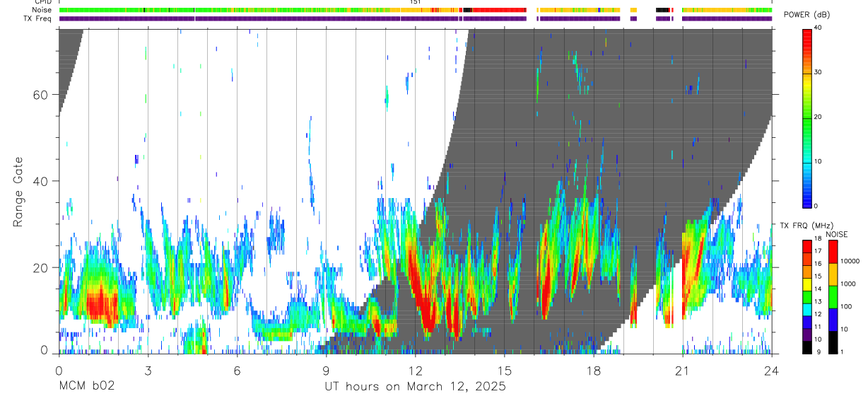
Task: Click the '10000' noise scale label
Action: pyautogui.click(x=850, y=261)
